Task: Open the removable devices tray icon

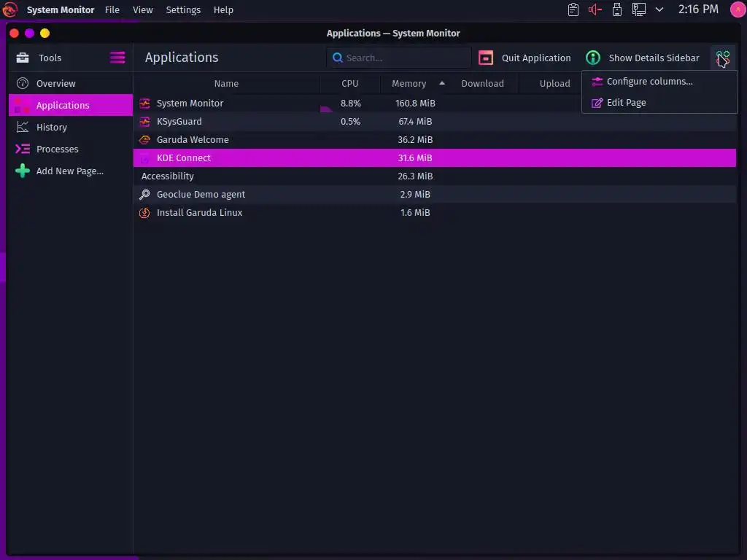Action: [617, 9]
